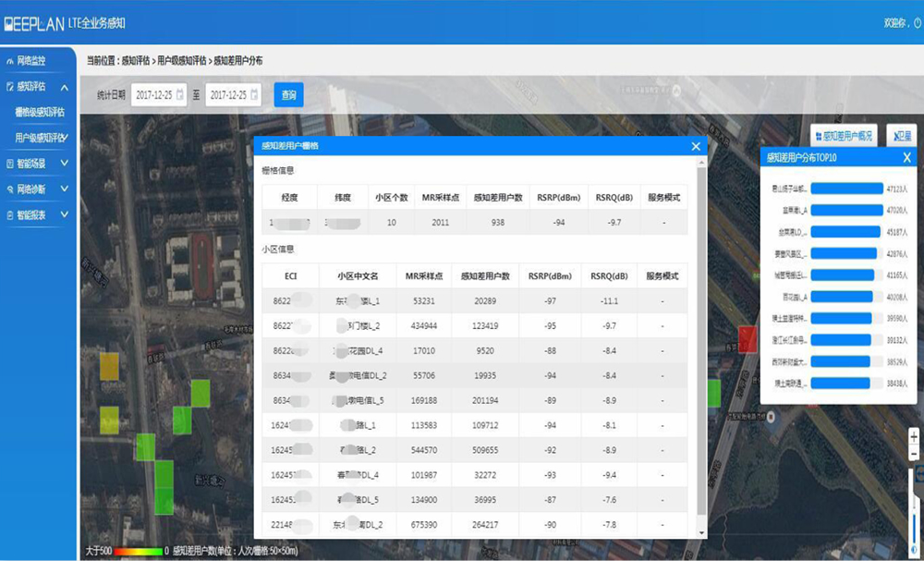Click the 网络诊断 search icon
This screenshot has height=561, width=924.
point(10,189)
